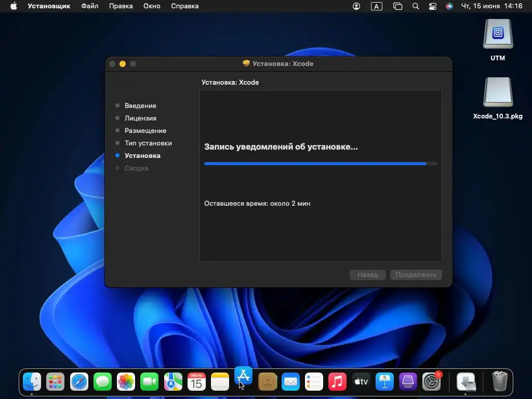Click the Назад button

(367, 274)
